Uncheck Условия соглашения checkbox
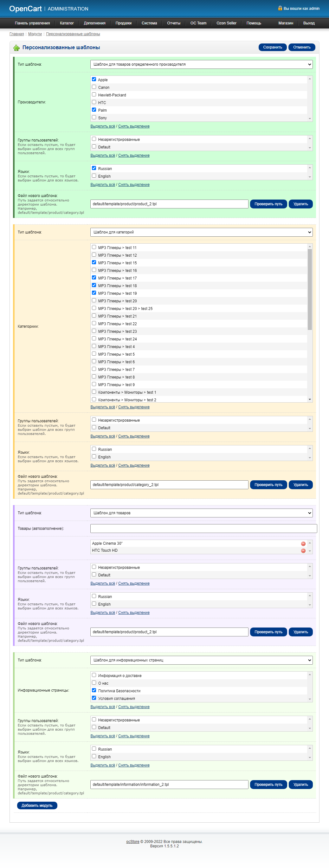This screenshot has height=868, width=329. [94, 698]
